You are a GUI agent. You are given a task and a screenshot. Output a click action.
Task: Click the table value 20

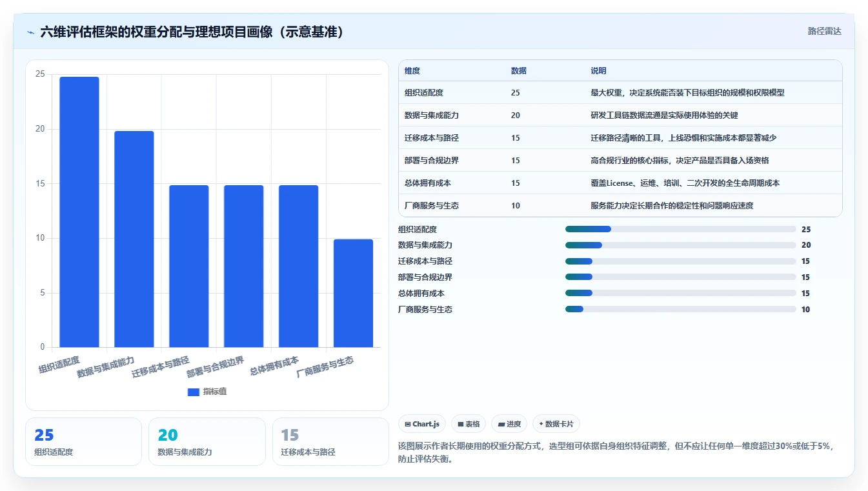tap(515, 115)
